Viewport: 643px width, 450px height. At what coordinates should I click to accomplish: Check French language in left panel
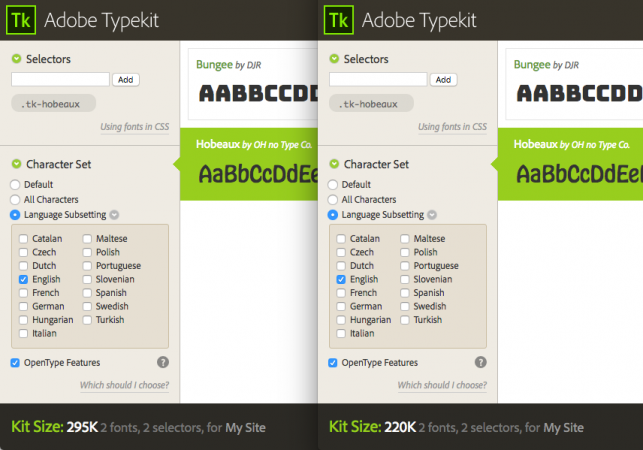point(23,293)
